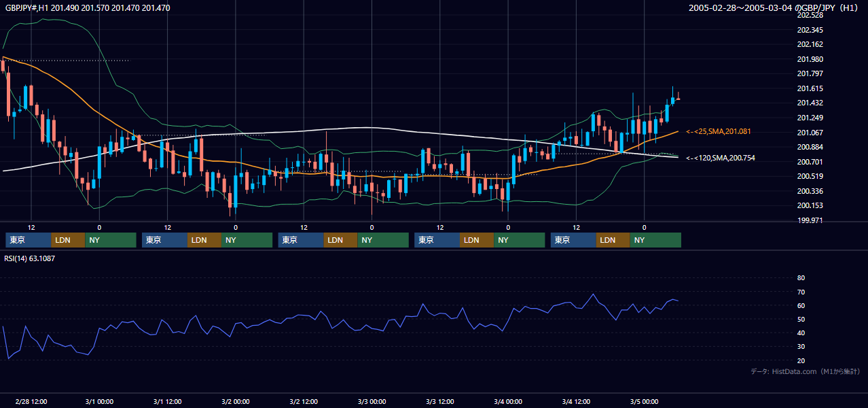Click price axis value 201.432
The width and height of the screenshot is (868, 408).
810,103
